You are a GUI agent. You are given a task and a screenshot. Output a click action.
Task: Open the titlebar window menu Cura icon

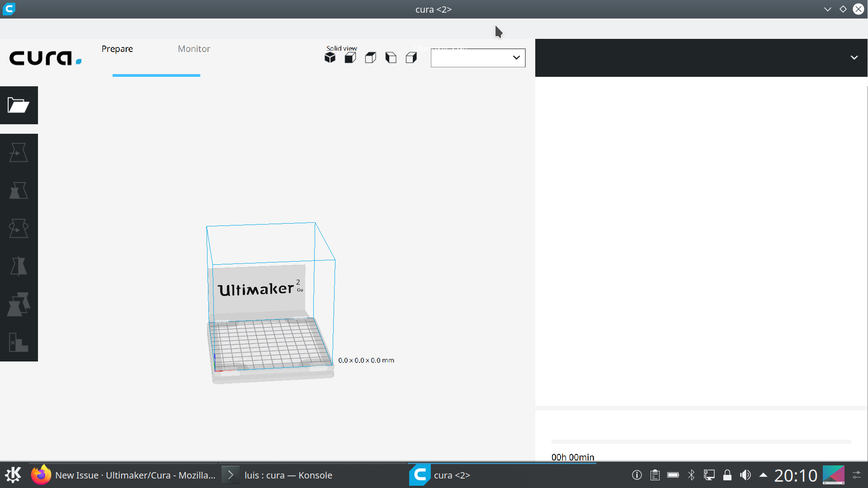pyautogui.click(x=9, y=9)
